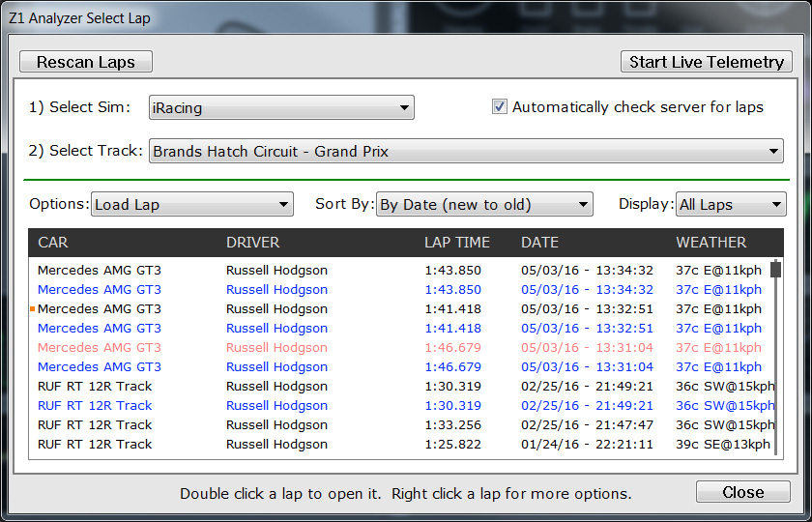
Task: Toggle Automatically check server for laps
Action: pyautogui.click(x=499, y=107)
